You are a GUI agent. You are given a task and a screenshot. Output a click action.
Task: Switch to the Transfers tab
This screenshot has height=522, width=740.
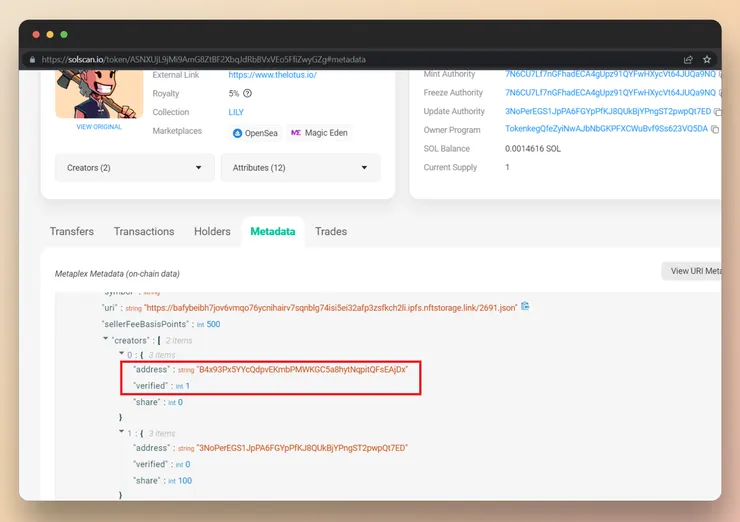click(72, 231)
